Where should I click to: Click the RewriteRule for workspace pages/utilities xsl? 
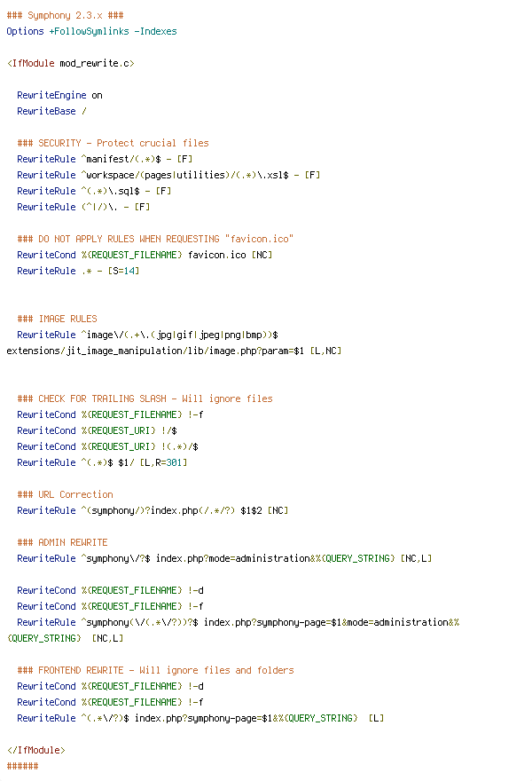(168, 175)
